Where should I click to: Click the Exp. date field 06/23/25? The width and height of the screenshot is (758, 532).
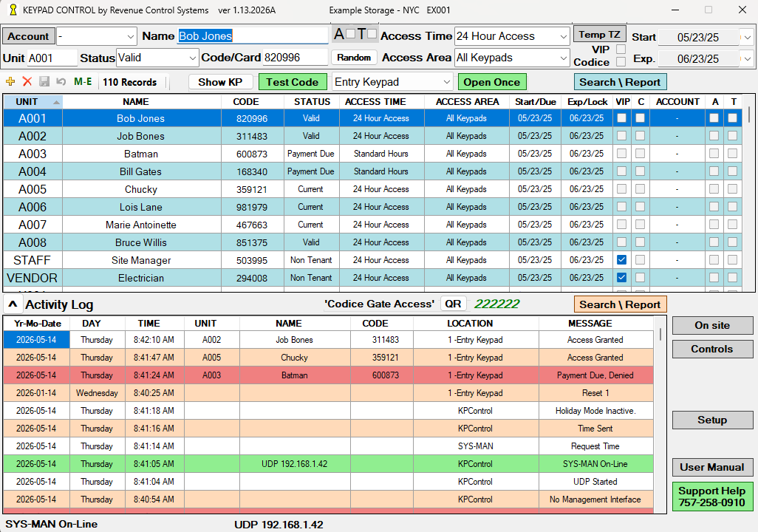[x=699, y=59]
